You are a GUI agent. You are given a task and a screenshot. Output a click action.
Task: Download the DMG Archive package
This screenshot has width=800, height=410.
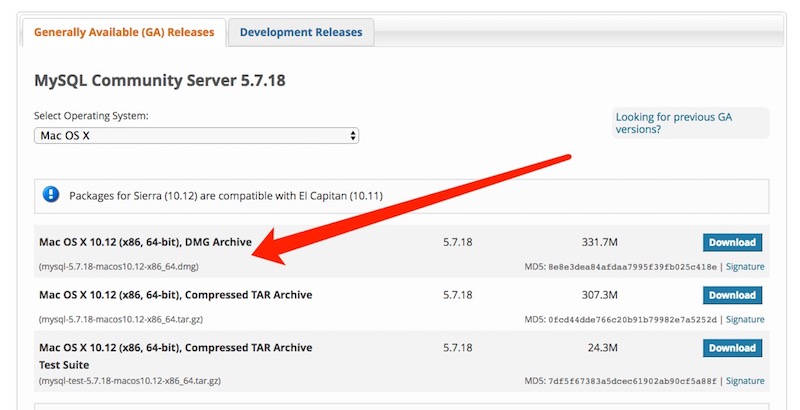732,242
